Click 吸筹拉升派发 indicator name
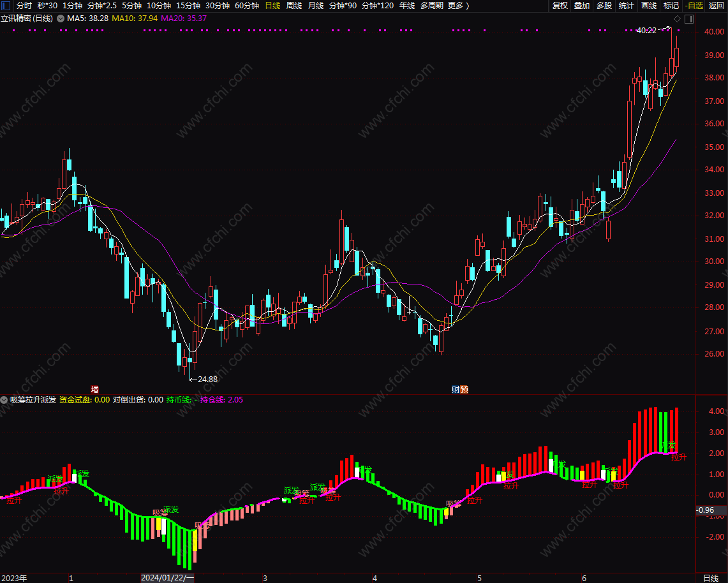728x583 pixels. 33,400
